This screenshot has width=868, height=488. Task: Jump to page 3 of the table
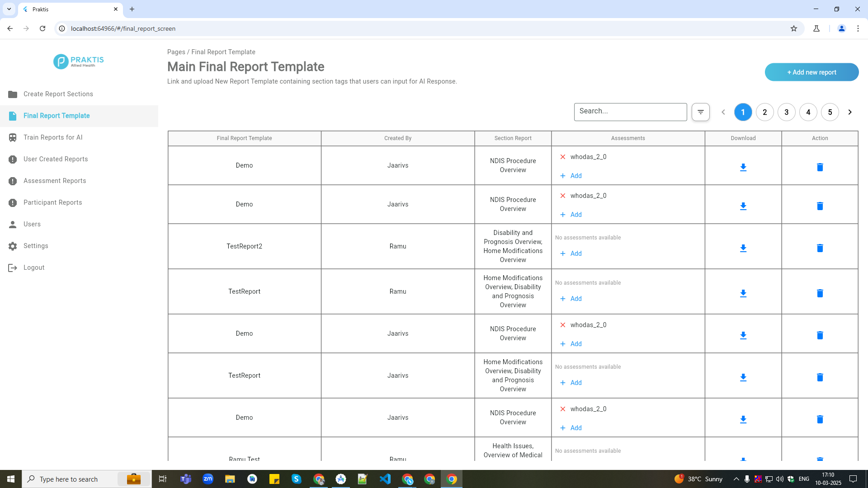786,112
